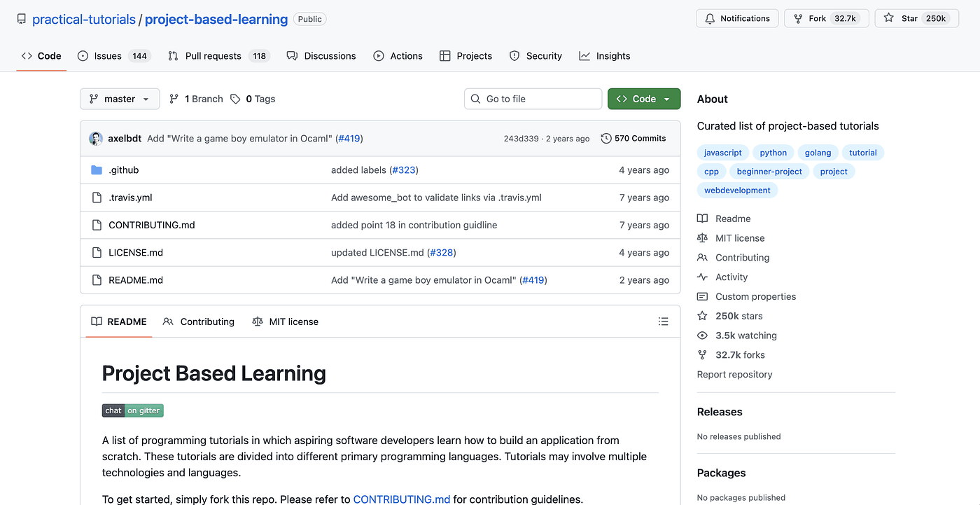Click the Notifications bell button
The height and width of the screenshot is (505, 980).
click(737, 19)
